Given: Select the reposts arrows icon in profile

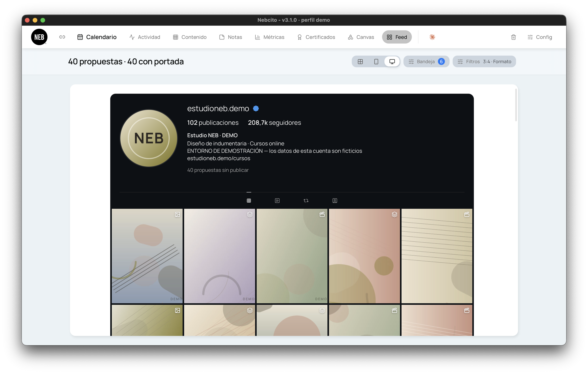Looking at the screenshot, I should click(306, 200).
